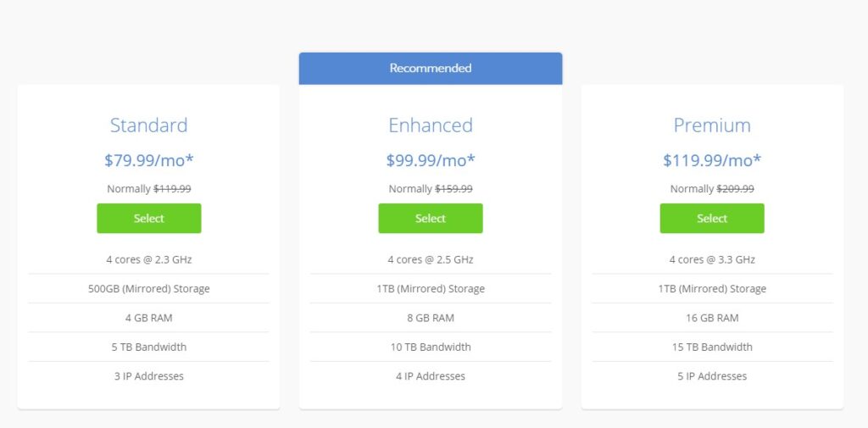The height and width of the screenshot is (428, 868).
Task: Click the 4 cores @ 2.3 GHz row
Action: point(149,259)
